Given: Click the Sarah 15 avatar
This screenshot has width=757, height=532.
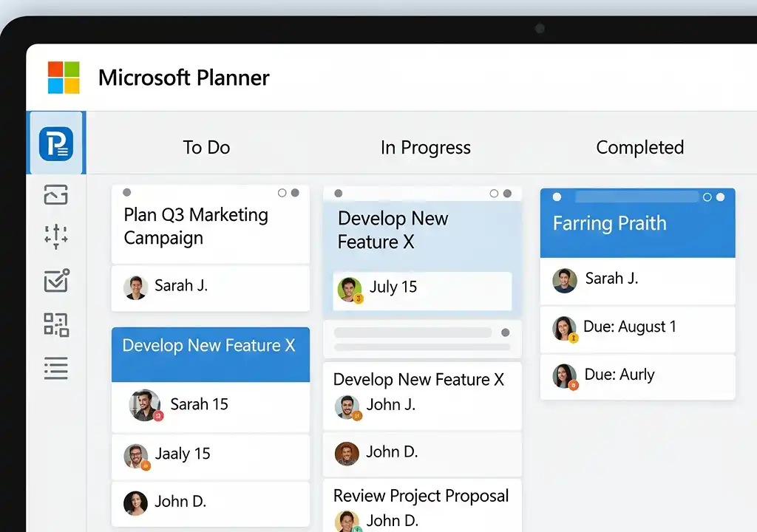Looking at the screenshot, I should [145, 405].
